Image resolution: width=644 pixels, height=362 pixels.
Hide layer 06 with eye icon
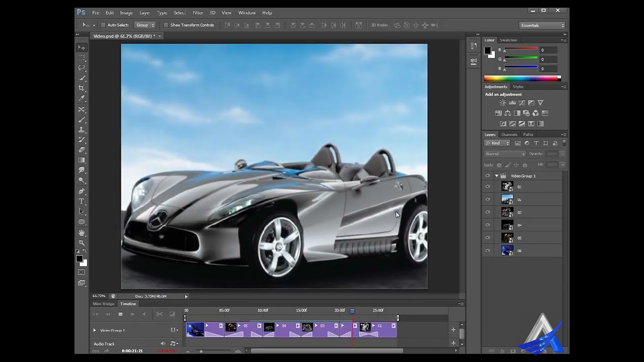488,250
